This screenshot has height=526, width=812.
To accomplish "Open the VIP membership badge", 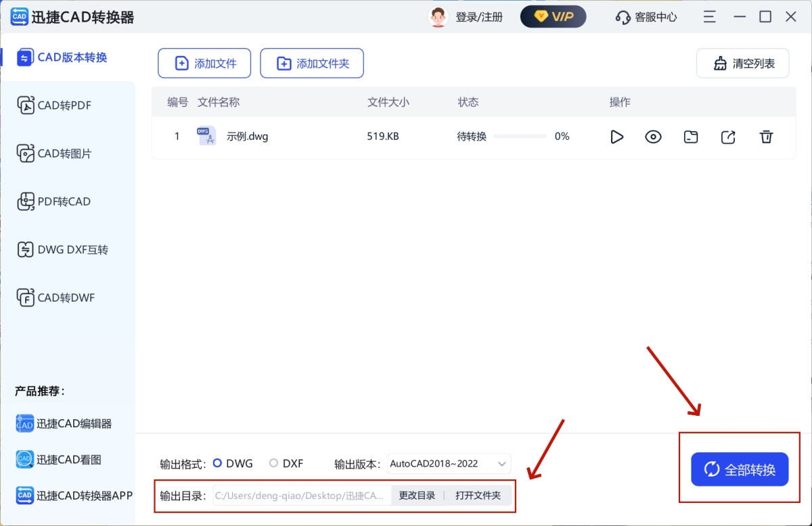I will 553,17.
